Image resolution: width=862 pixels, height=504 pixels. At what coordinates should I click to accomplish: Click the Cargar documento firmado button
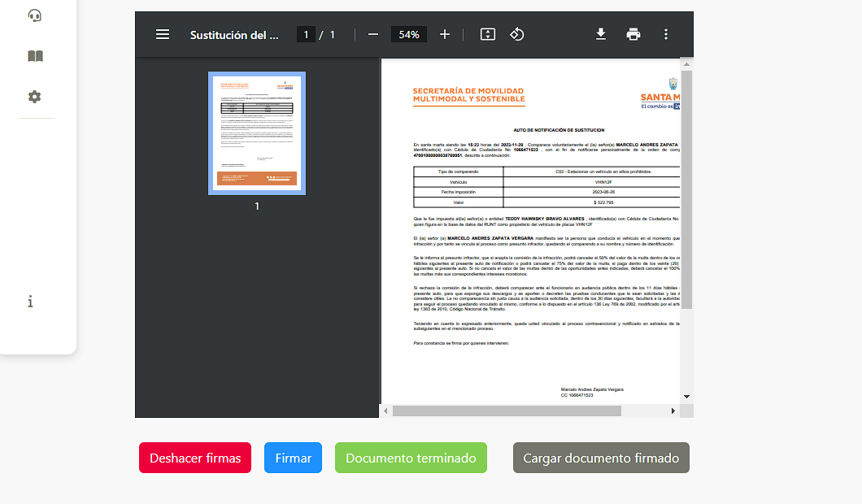pyautogui.click(x=601, y=458)
